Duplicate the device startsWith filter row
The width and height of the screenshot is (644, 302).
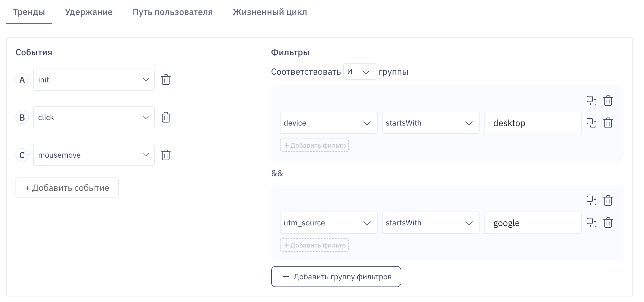[x=592, y=123]
